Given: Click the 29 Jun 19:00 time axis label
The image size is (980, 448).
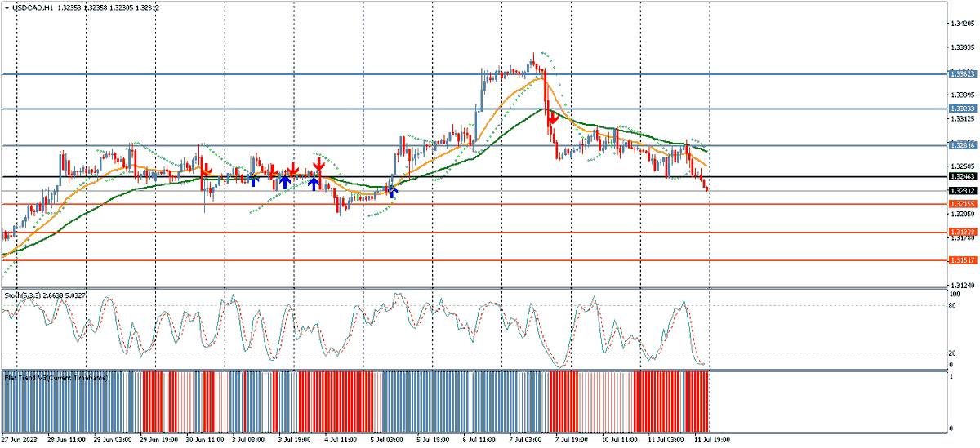Looking at the screenshot, I should (159, 438).
